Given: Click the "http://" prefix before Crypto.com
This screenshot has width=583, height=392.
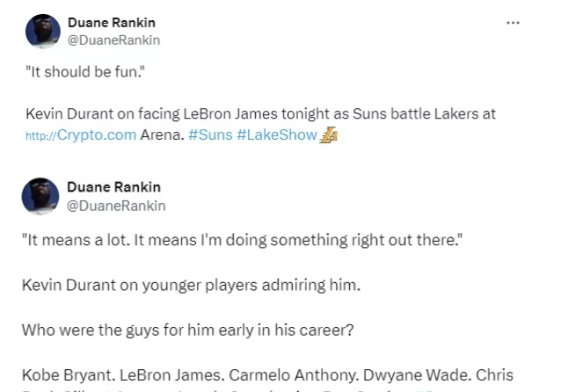Looking at the screenshot, I should click(40, 136).
